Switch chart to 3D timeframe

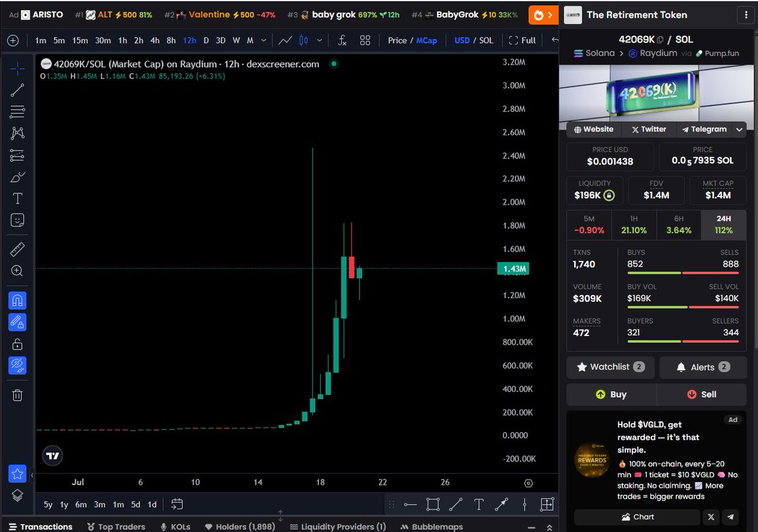tap(220, 40)
